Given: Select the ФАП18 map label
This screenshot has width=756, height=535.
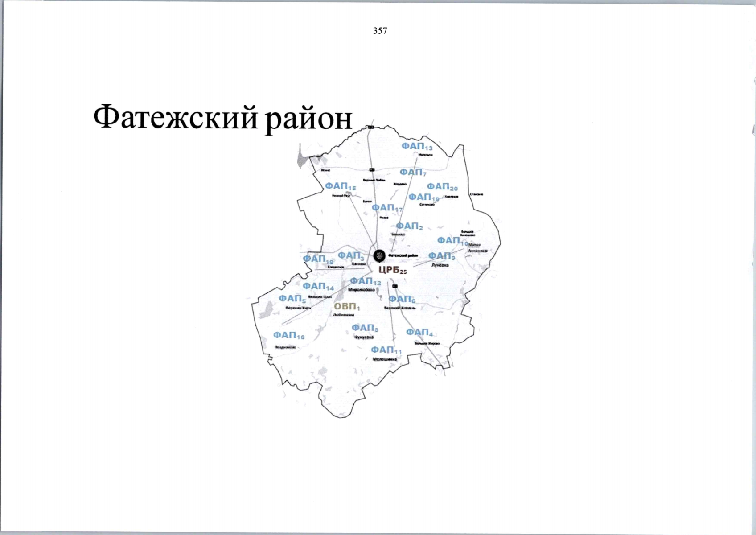Looking at the screenshot, I should [x=318, y=259].
